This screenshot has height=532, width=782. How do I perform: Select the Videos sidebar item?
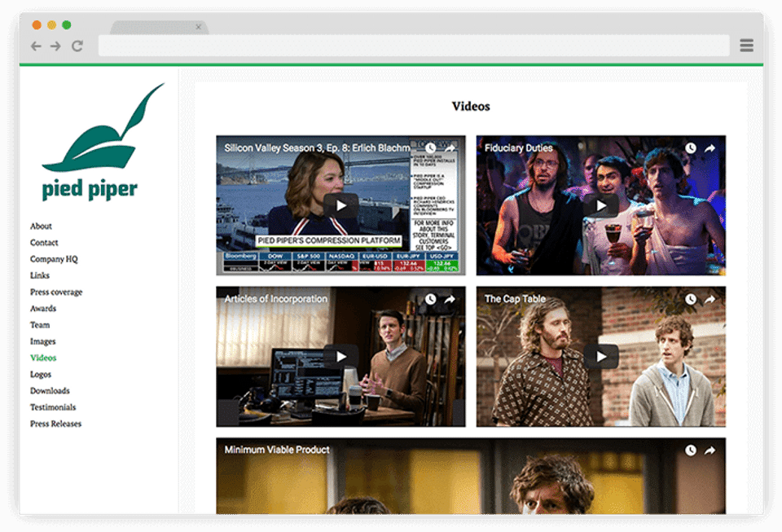coord(43,358)
